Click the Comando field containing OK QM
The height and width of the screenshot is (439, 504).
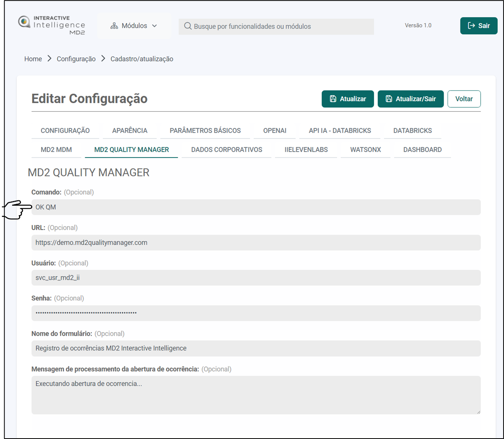tap(256, 207)
